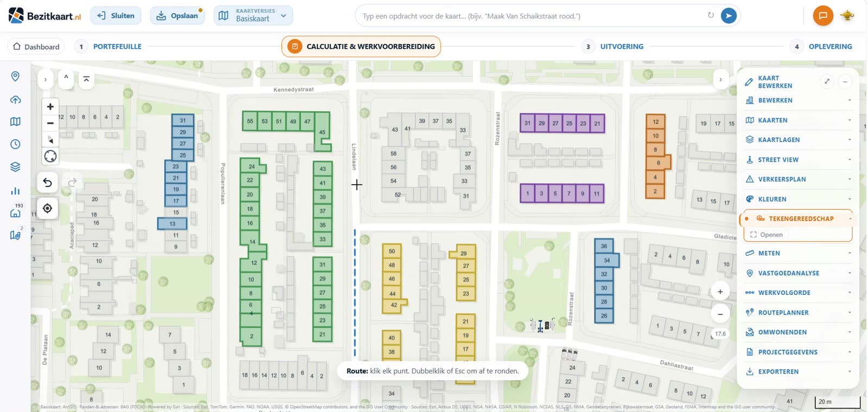Viewport: 868px width, 412px height.
Task: Click the map command input field
Action: [x=532, y=16]
